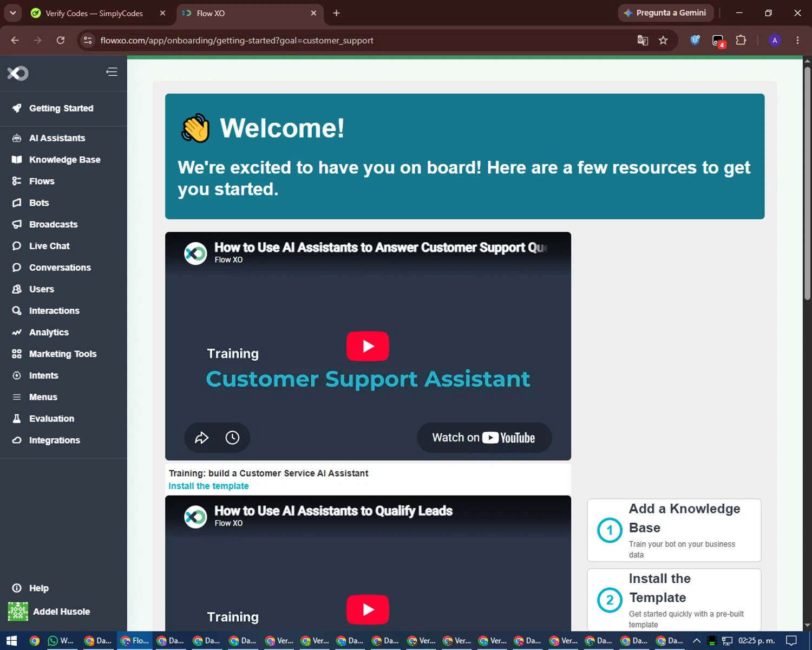Open a new browser tab

click(336, 13)
